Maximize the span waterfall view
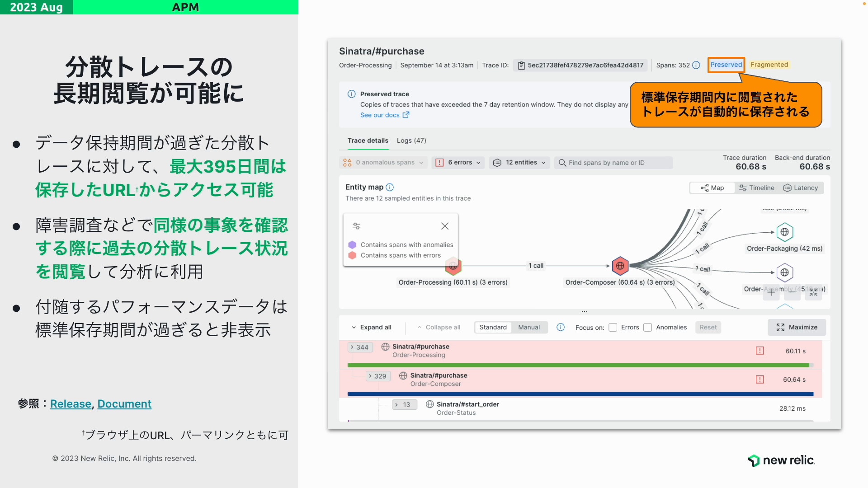The height and width of the screenshot is (488, 868). pos(797,328)
